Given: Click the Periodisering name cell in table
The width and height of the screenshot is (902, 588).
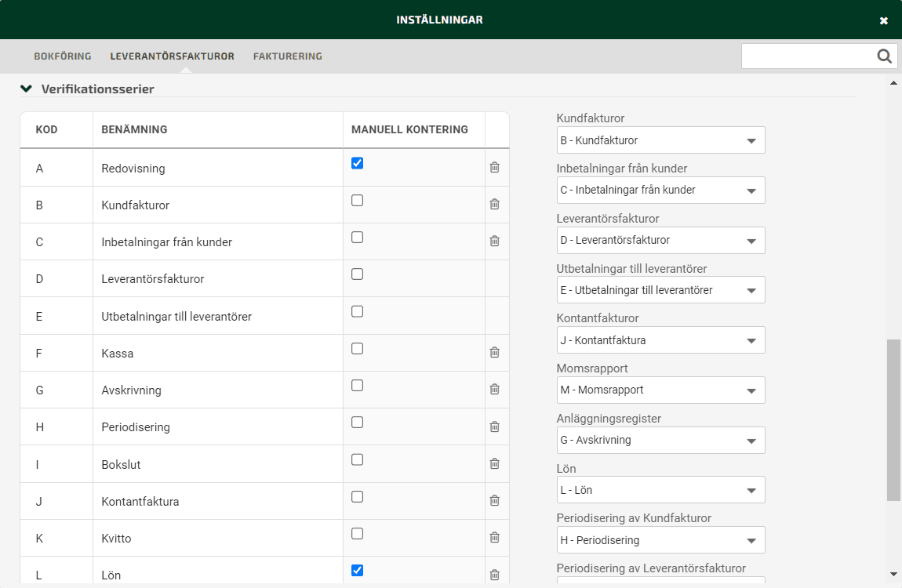Looking at the screenshot, I should pos(218,427).
